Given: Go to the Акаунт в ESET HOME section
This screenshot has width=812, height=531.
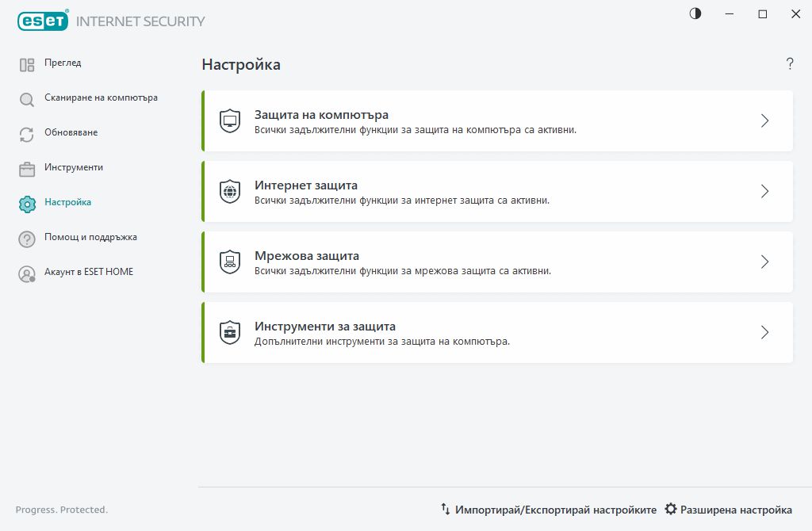Looking at the screenshot, I should (x=89, y=272).
